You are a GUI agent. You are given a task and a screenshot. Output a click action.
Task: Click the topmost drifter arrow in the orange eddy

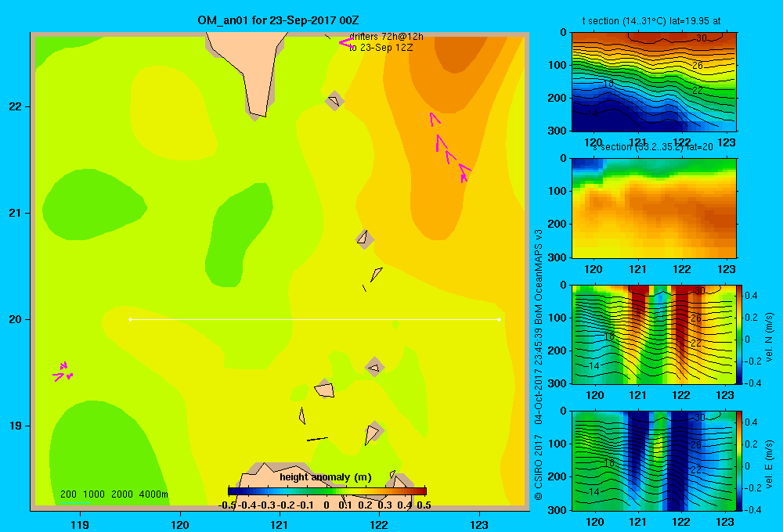click(x=434, y=118)
